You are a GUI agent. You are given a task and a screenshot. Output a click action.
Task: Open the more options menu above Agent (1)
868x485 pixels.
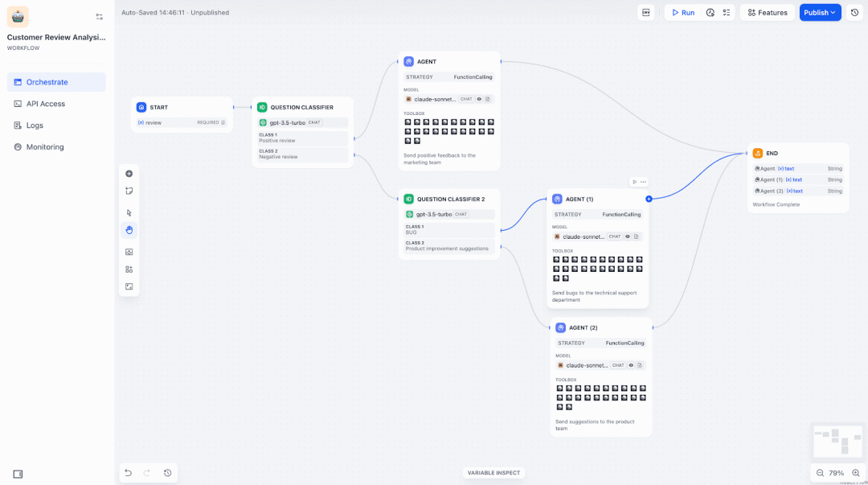point(643,182)
